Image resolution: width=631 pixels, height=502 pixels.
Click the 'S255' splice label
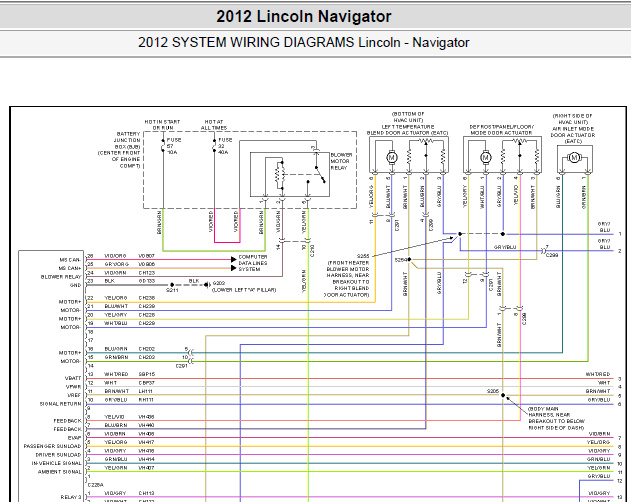point(363,256)
